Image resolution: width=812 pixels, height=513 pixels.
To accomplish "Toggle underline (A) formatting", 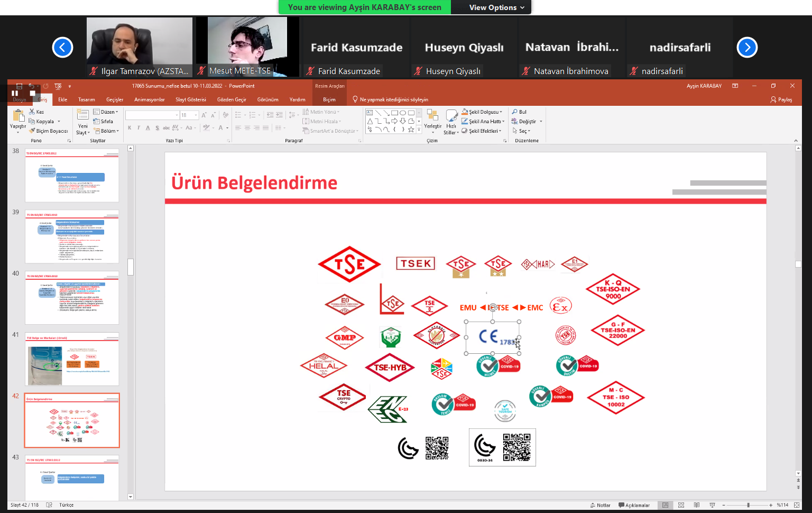I will (148, 128).
